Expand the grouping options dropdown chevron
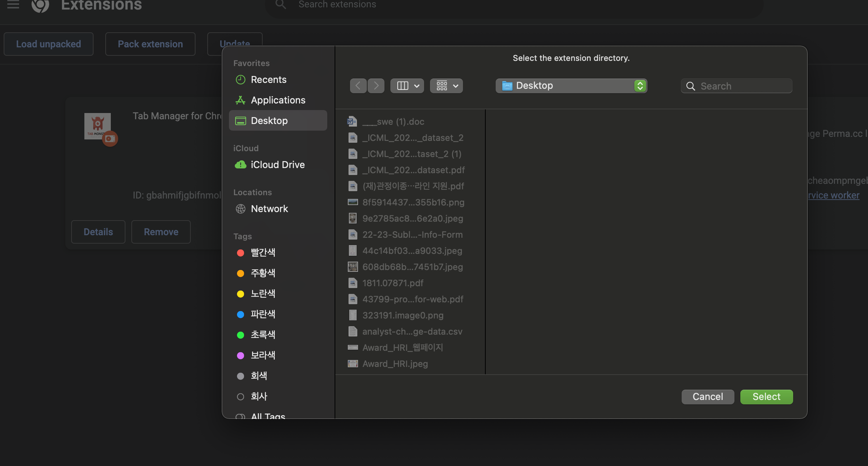This screenshot has width=868, height=466. (456, 86)
